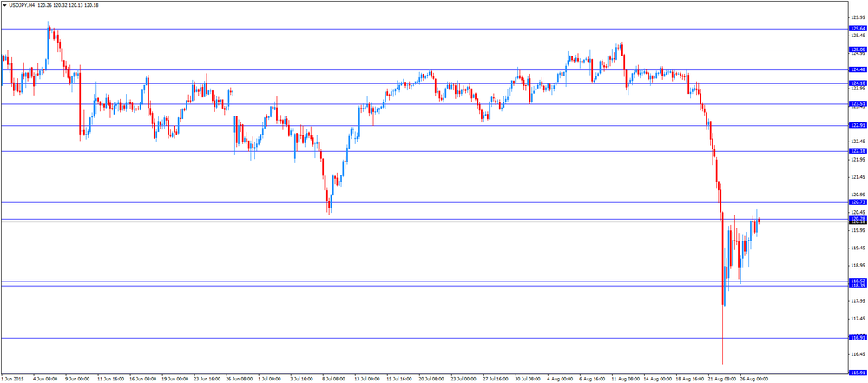Click the 14 Aug 00:00 time label
The width and height of the screenshot is (868, 383).
coord(658,380)
